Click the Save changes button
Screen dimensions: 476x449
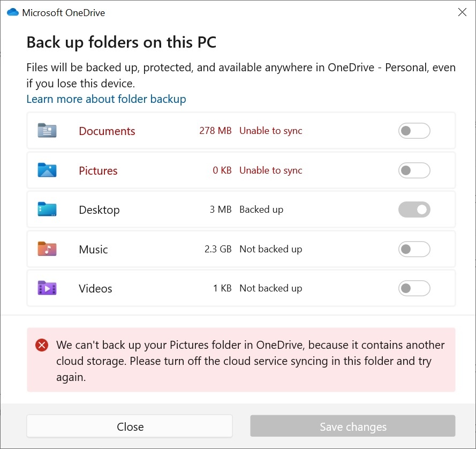click(x=353, y=427)
